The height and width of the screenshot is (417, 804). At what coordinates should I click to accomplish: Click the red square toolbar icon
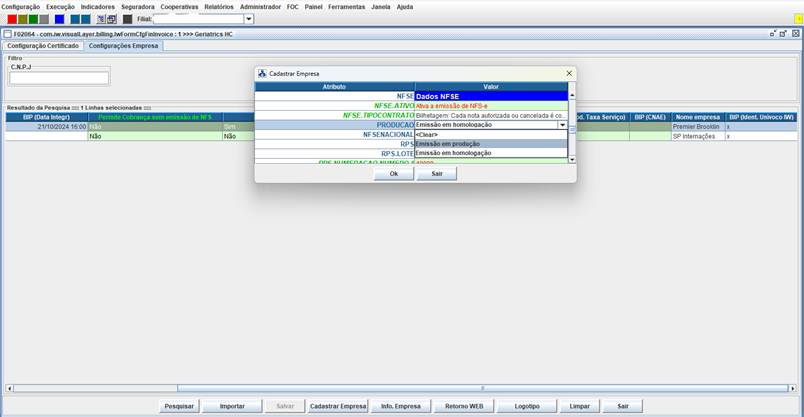pos(12,19)
